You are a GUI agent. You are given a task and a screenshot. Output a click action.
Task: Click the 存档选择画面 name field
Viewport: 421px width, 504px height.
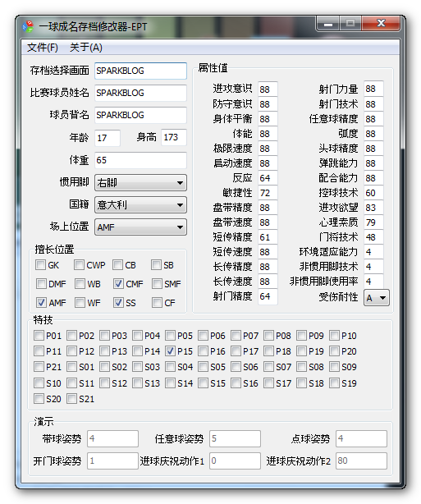point(140,71)
